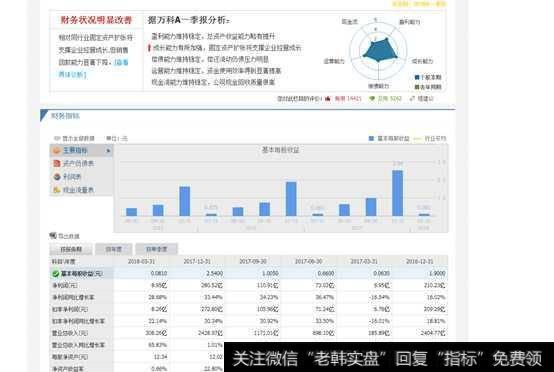Click the 2017-03-31 column header
554x372 pixels.
[x=364, y=261]
